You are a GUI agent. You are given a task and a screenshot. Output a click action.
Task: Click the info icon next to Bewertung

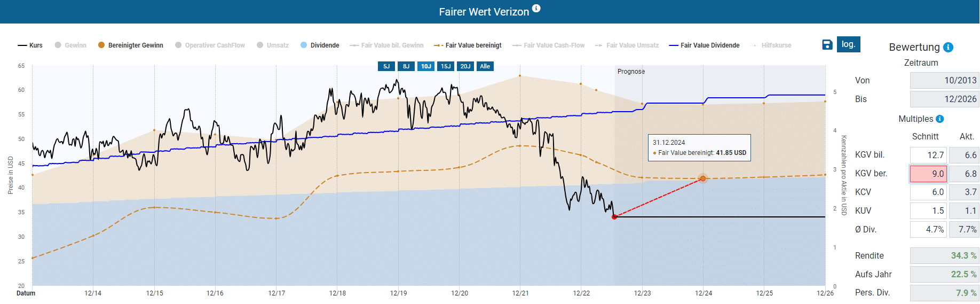(x=949, y=47)
